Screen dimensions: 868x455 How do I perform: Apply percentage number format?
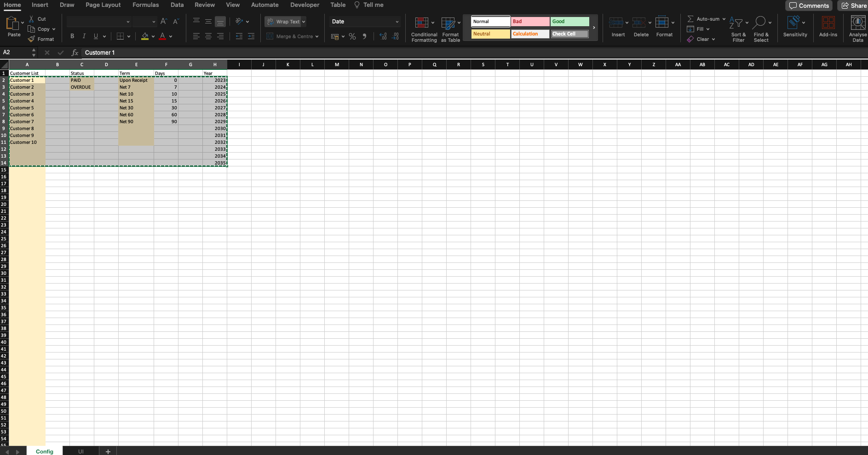352,36
